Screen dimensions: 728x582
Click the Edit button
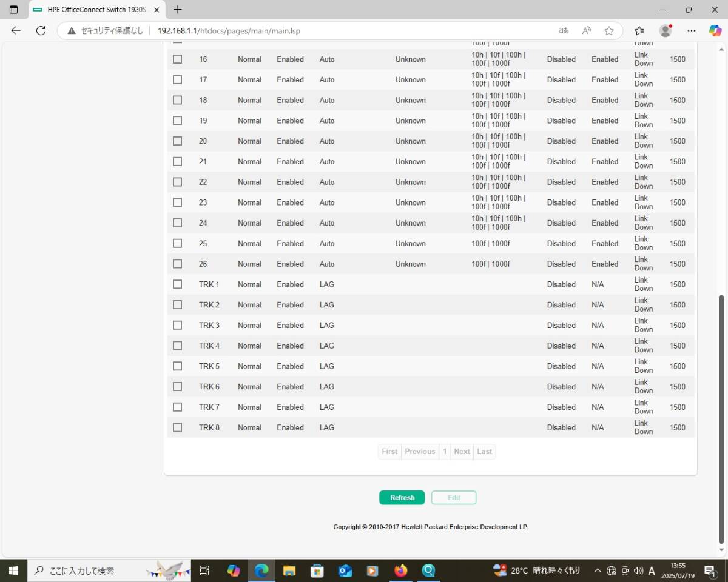point(454,498)
